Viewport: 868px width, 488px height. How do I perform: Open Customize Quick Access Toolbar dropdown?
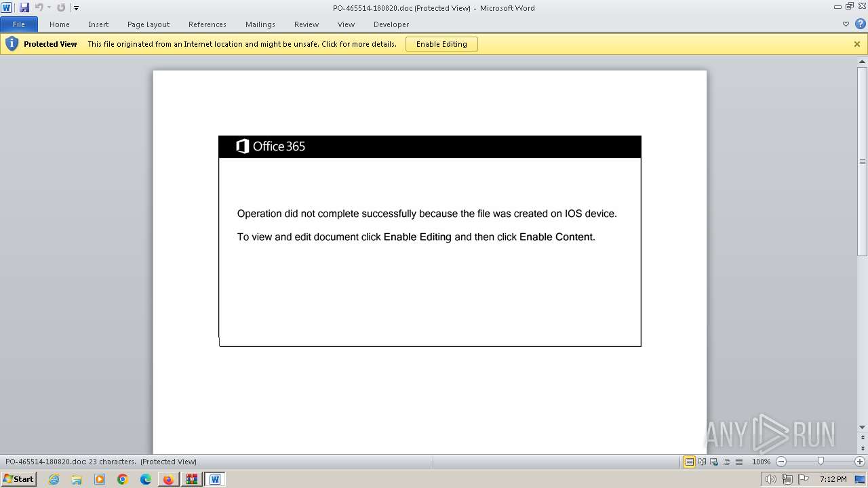click(77, 8)
